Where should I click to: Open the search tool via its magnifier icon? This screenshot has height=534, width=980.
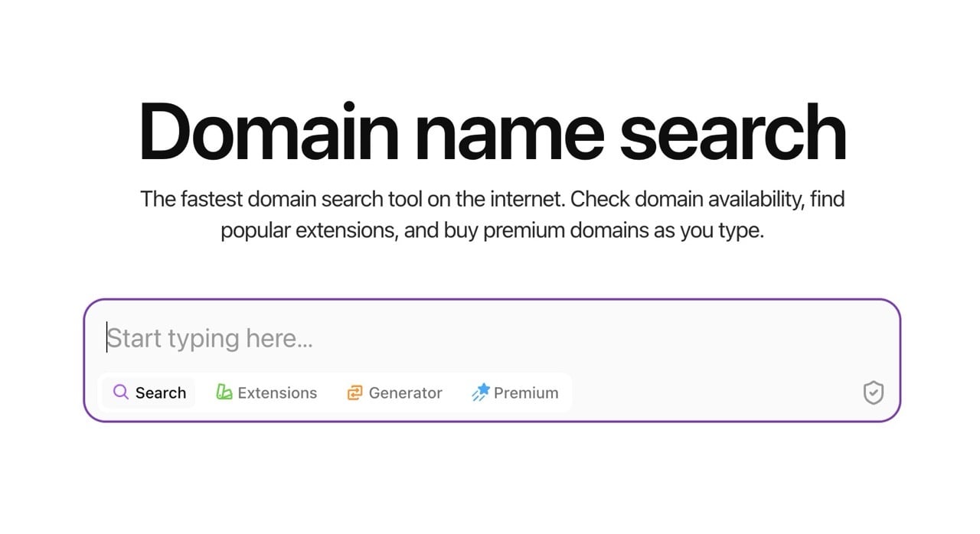click(121, 392)
